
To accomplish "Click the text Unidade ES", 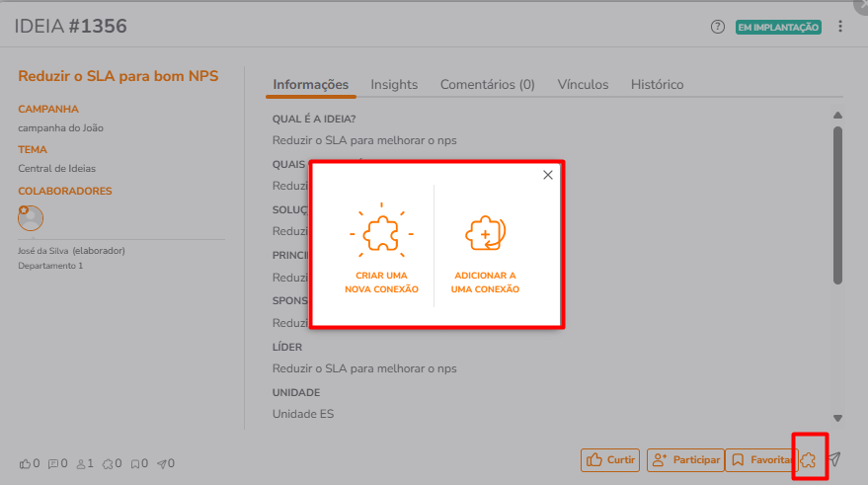I will coord(303,414).
